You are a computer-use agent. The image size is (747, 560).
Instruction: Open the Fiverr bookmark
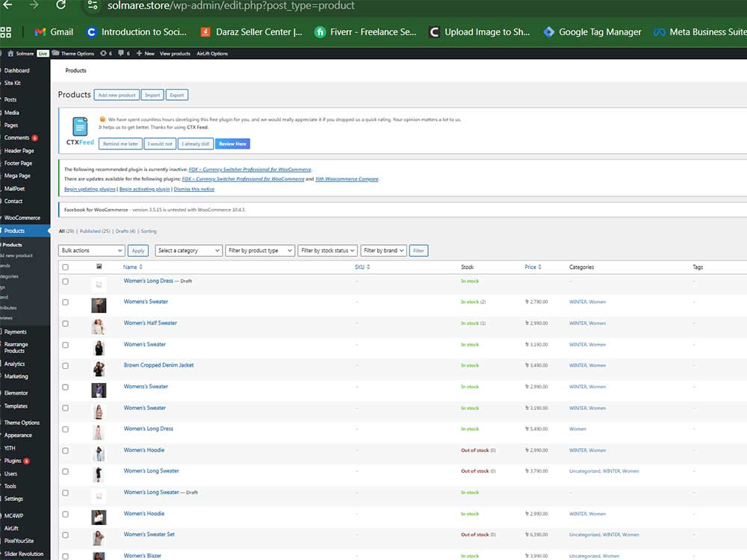point(365,32)
